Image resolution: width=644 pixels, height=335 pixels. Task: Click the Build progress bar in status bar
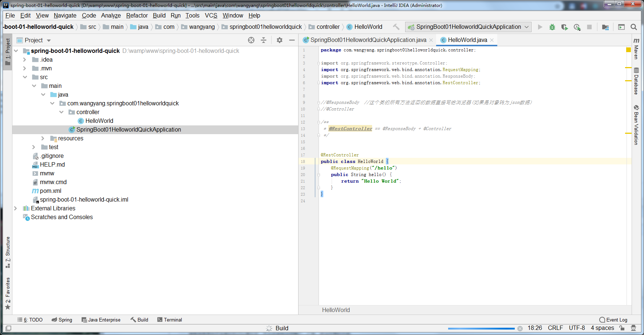481,328
